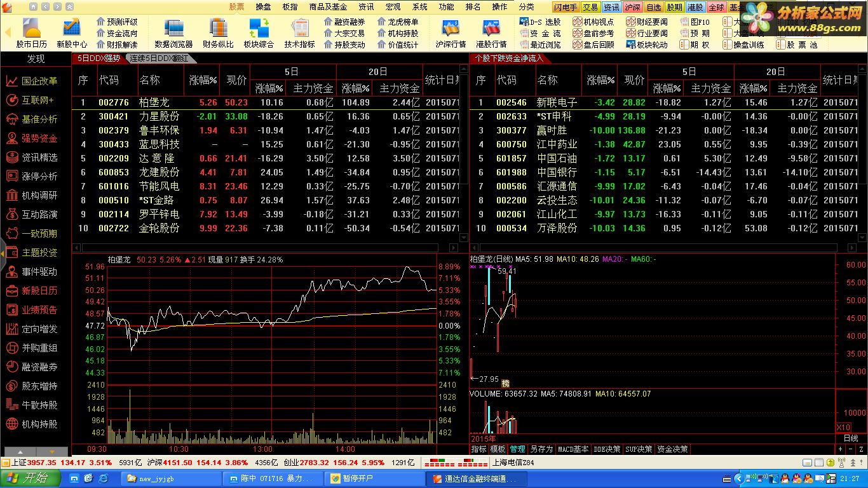Select the 资金决策 indicator tab
Viewport: 868px width, 488px height.
(x=672, y=449)
